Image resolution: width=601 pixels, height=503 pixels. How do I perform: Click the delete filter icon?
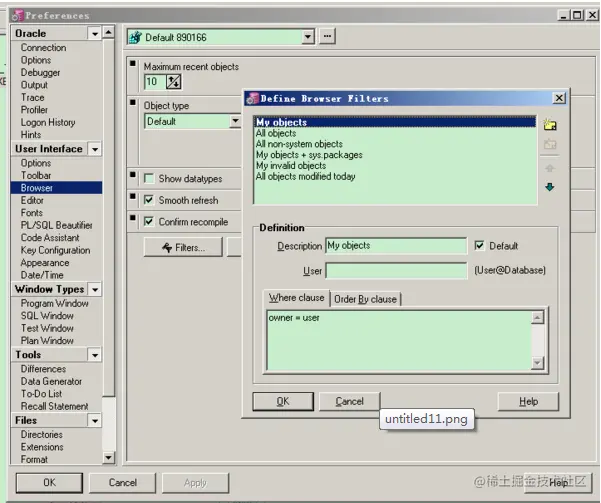tap(550, 144)
